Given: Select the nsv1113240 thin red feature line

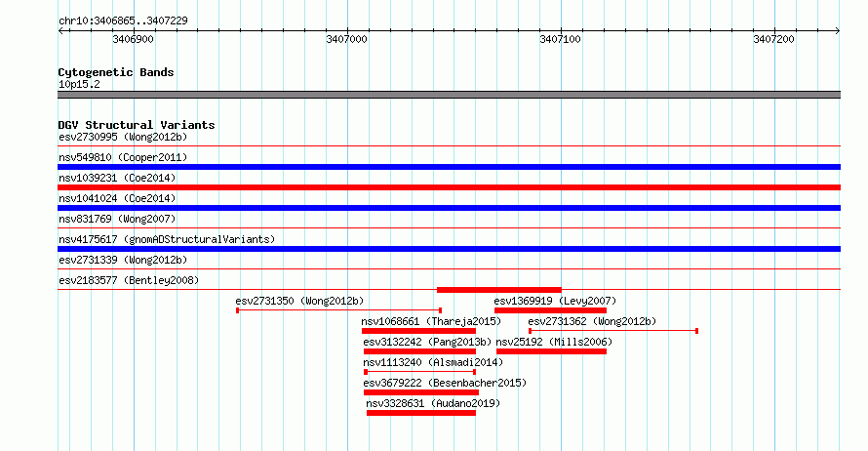Looking at the screenshot, I should point(419,372).
